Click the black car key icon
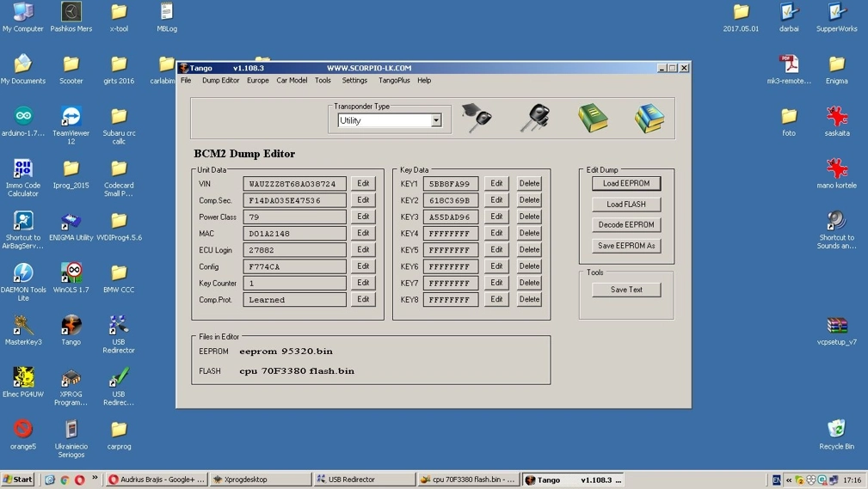The height and width of the screenshot is (489, 868). coord(534,118)
